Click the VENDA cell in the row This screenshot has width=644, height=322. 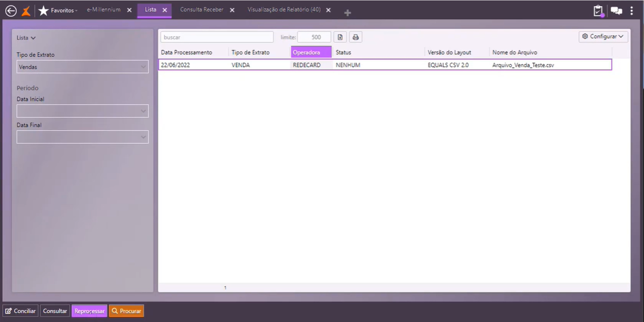[240, 65]
